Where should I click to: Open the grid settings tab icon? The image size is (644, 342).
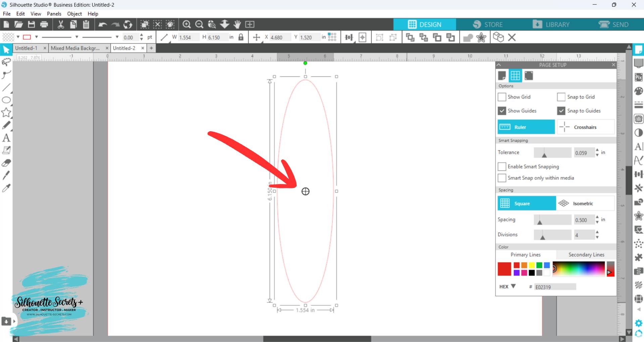pos(515,76)
